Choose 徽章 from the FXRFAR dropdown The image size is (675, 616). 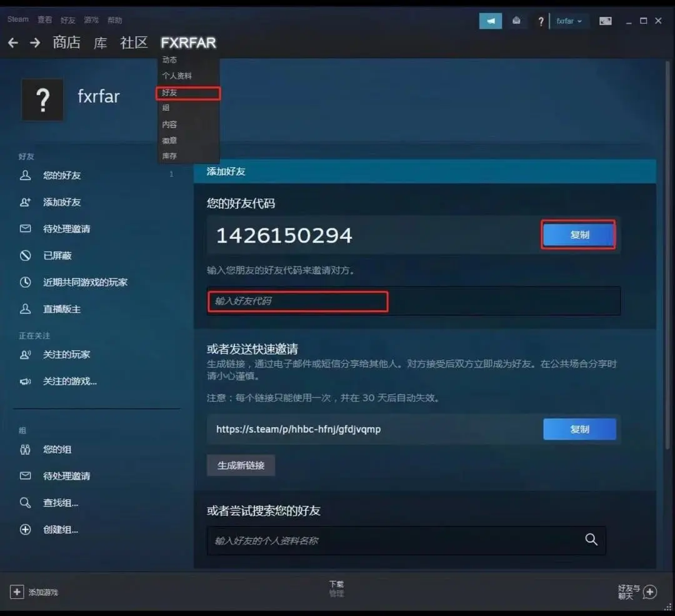169,141
